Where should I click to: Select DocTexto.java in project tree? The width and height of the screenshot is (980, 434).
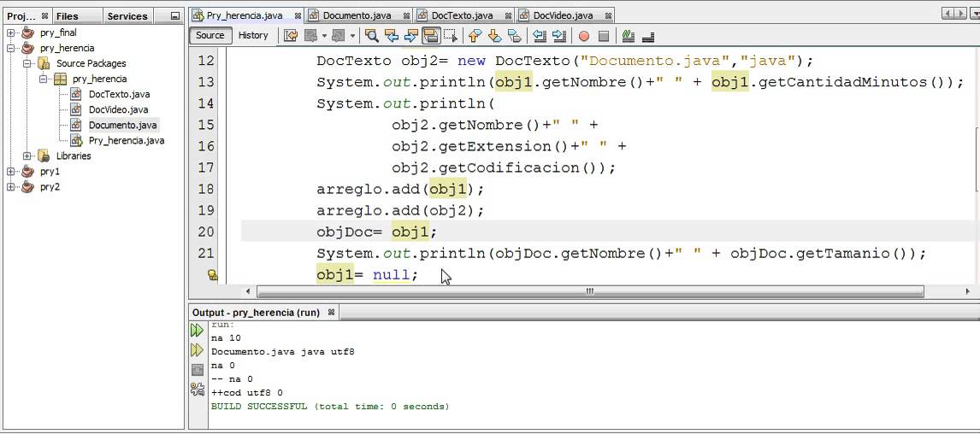coord(119,94)
